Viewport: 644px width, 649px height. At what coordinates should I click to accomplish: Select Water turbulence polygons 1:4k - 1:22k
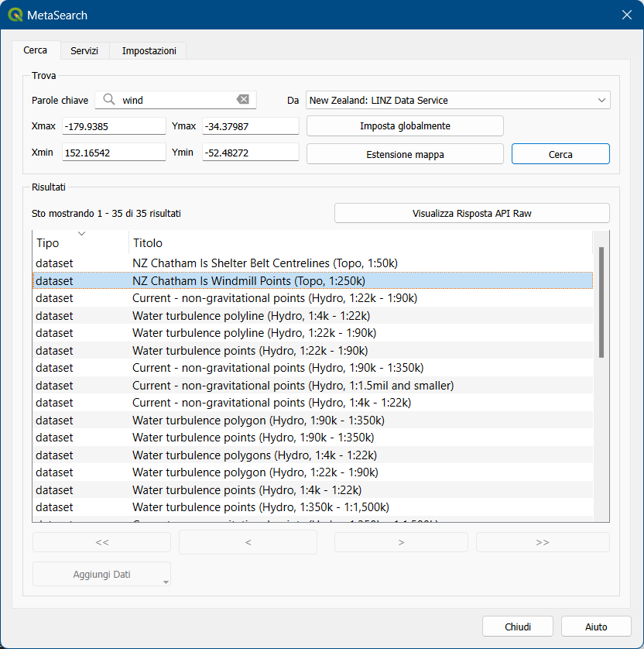[313, 455]
